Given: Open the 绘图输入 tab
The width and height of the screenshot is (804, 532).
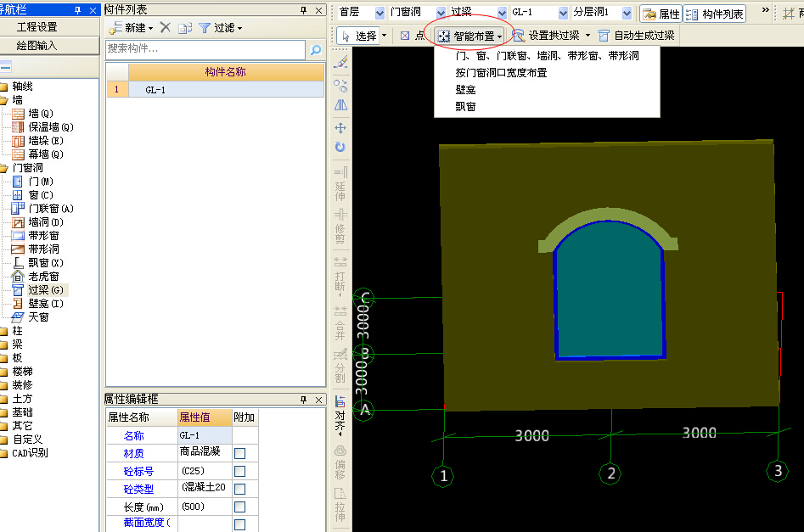Looking at the screenshot, I should (x=49, y=46).
